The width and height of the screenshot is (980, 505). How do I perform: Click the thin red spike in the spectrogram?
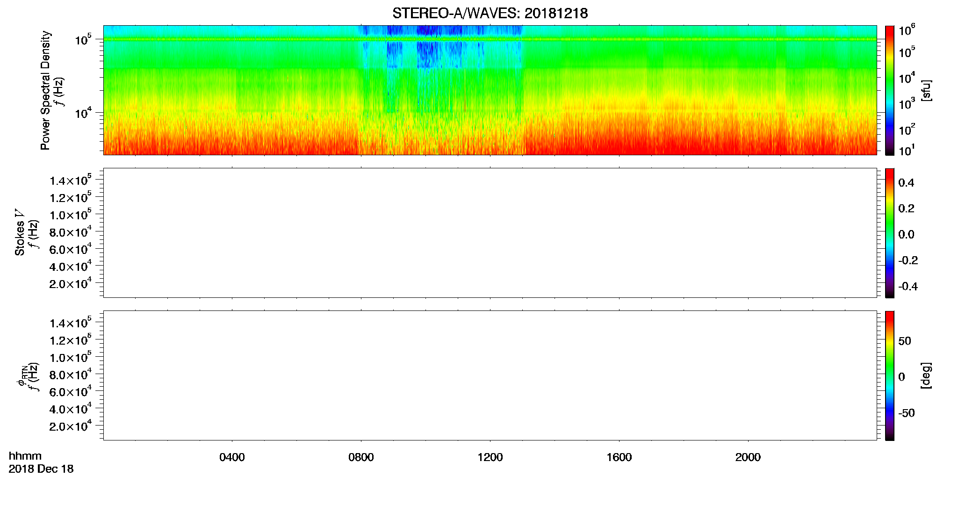coord(465,91)
